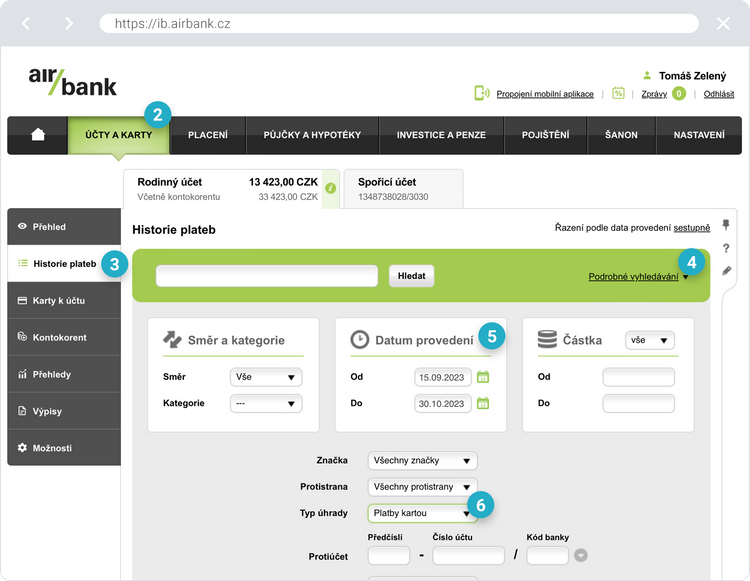Click the pencil edit icon on right edge

726,270
